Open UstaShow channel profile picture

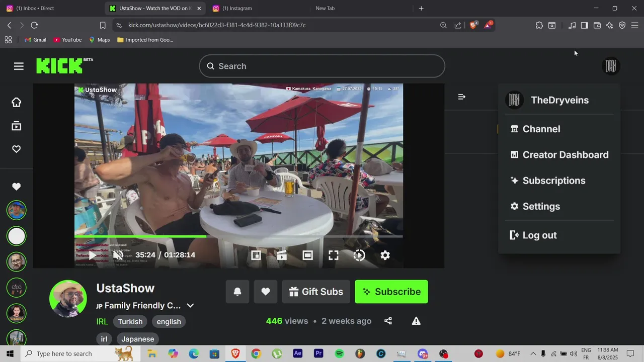click(68, 299)
